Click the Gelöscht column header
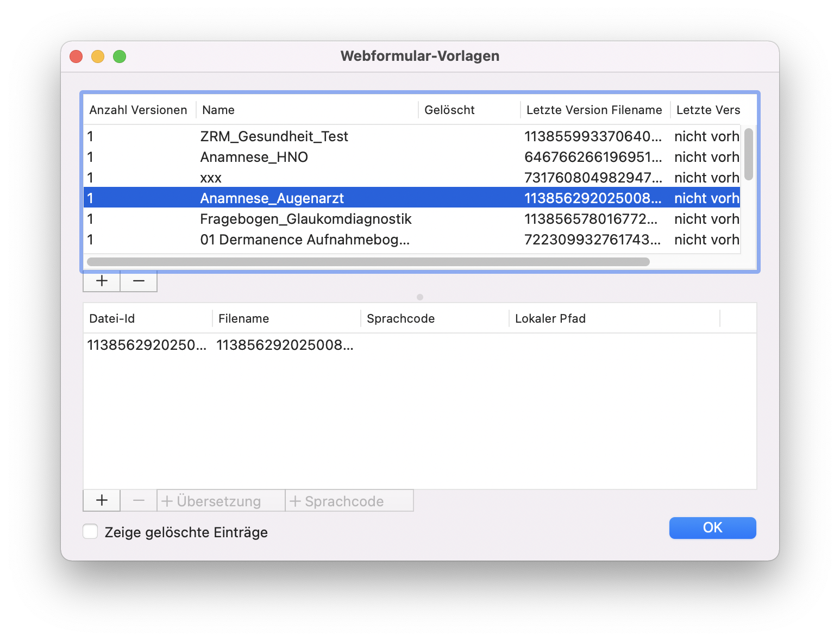The width and height of the screenshot is (840, 641). pos(469,110)
